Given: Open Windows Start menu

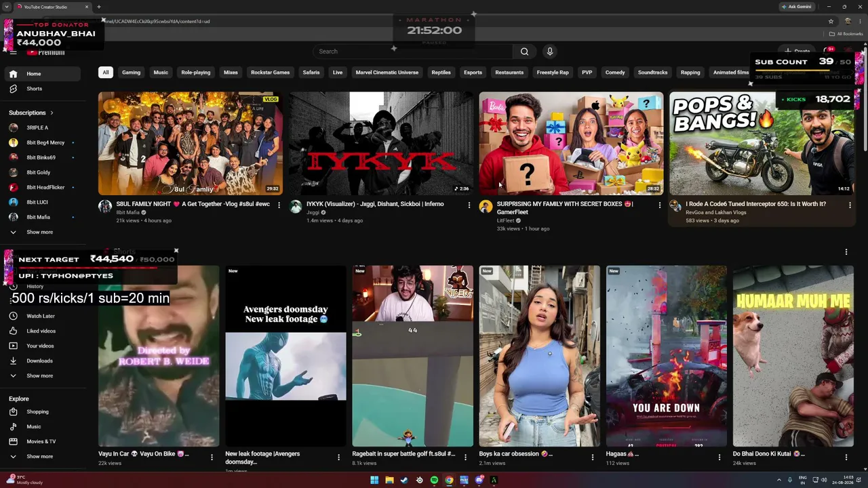Looking at the screenshot, I should 374,481.
